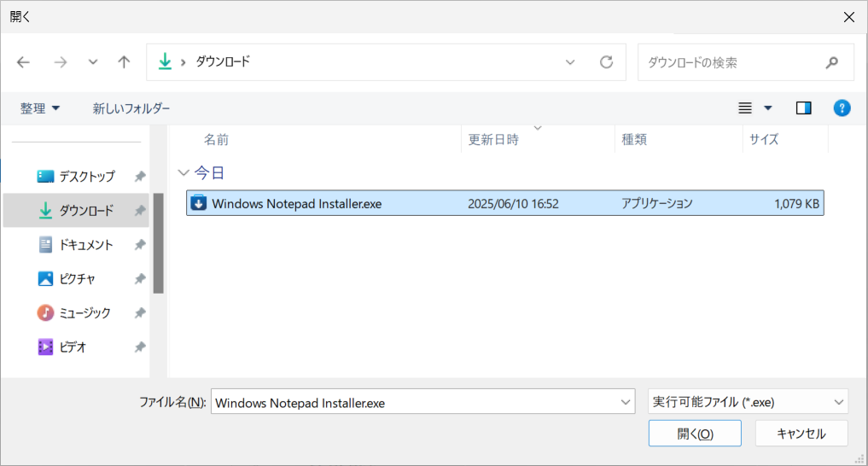Navigate up one folder level

tap(124, 62)
